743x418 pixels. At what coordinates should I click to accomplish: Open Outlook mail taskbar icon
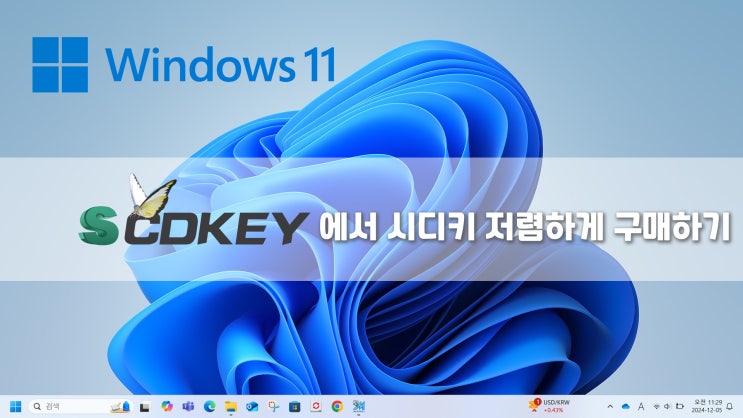pyautogui.click(x=252, y=407)
